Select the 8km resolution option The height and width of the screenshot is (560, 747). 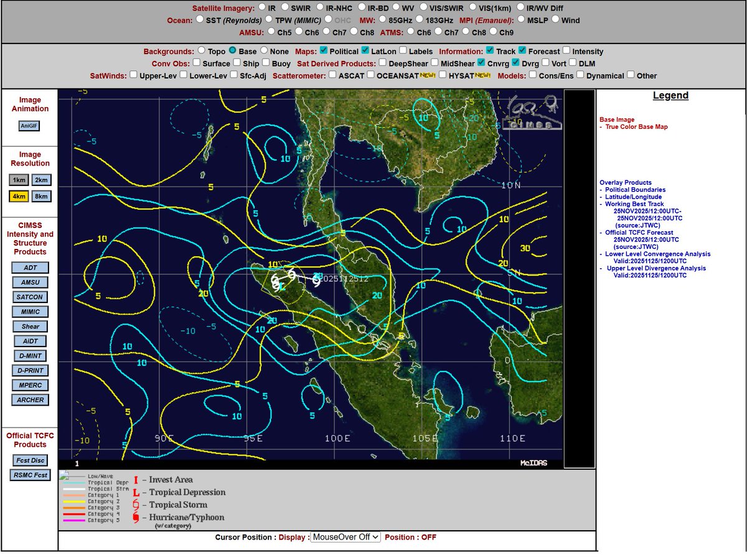[x=40, y=196]
